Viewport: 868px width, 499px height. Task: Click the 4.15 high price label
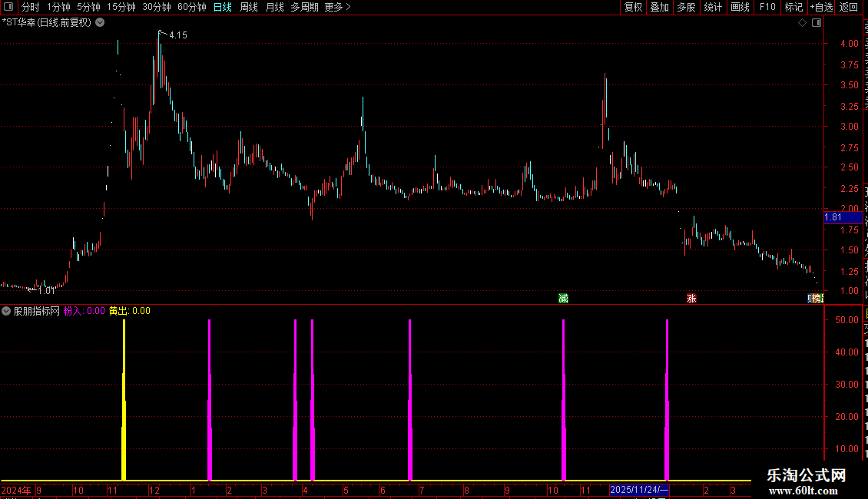coord(178,35)
